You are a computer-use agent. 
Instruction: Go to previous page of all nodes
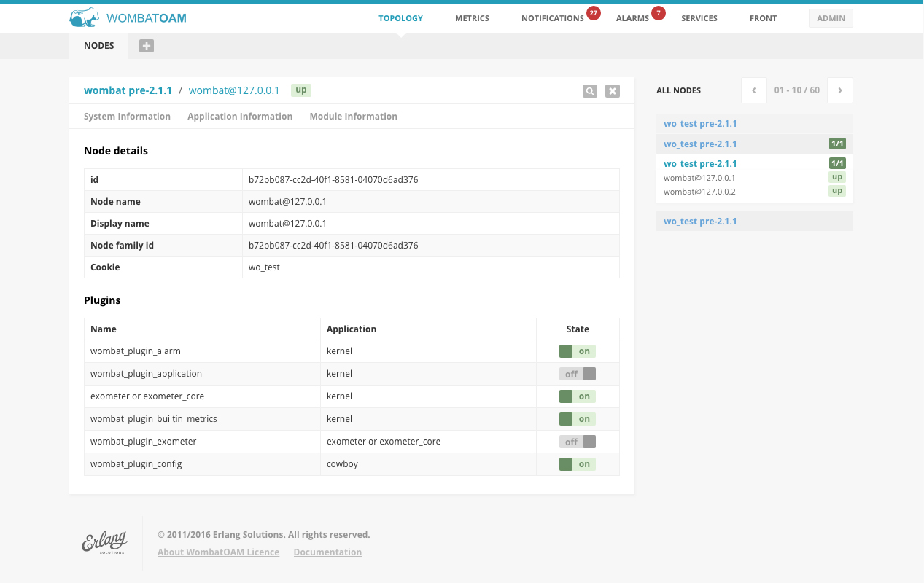coord(753,90)
